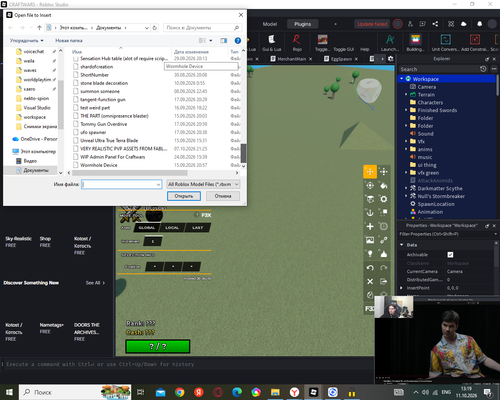500x400 pixels.
Task: Click the Rojo plugin icon
Action: 297,43
